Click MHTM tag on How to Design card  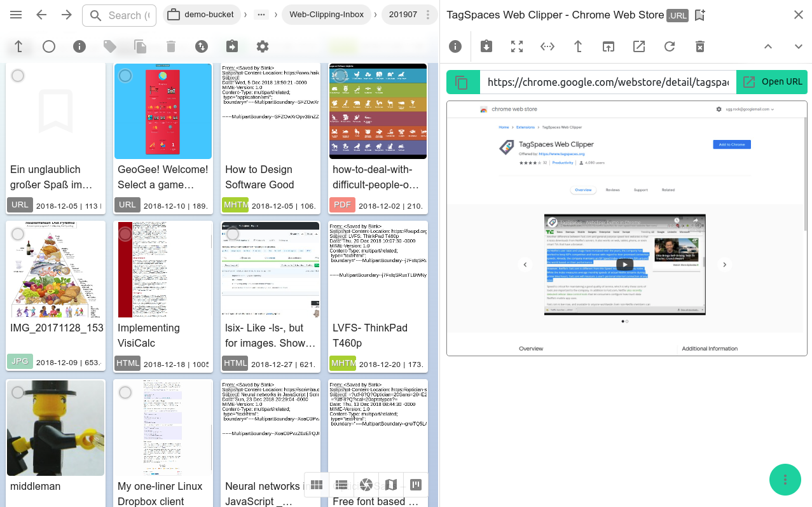pos(235,205)
